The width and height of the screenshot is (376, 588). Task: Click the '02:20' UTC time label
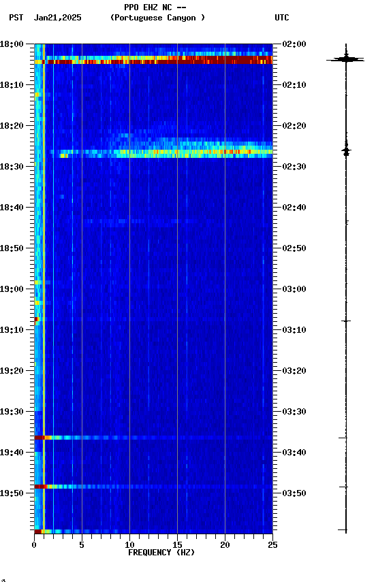[x=294, y=126]
